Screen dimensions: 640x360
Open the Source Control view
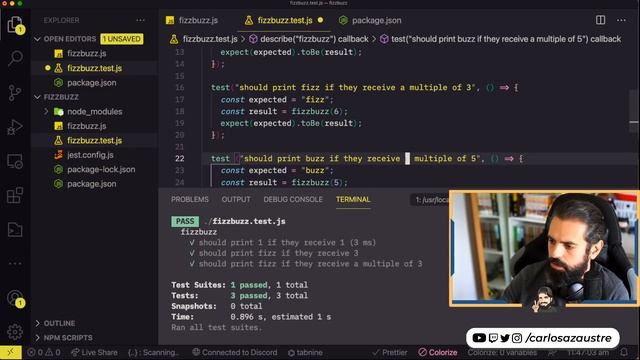pyautogui.click(x=15, y=93)
